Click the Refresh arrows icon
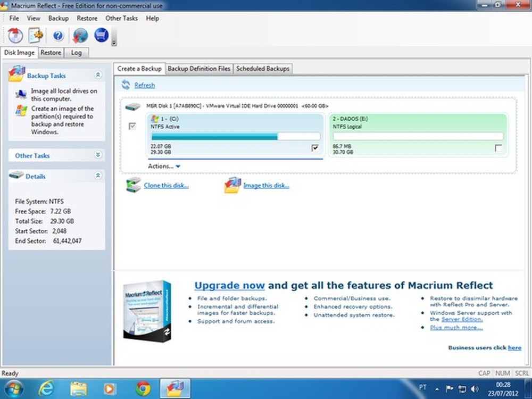532x399 pixels. point(126,85)
